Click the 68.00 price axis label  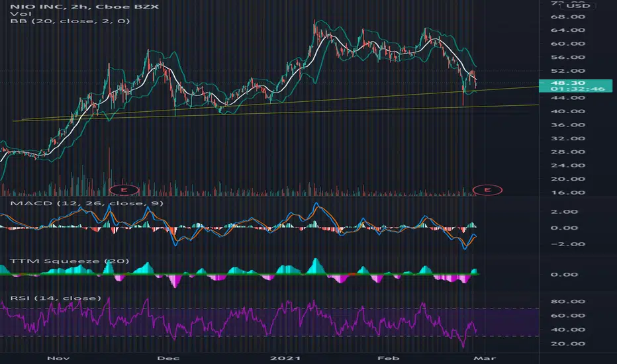(568, 17)
